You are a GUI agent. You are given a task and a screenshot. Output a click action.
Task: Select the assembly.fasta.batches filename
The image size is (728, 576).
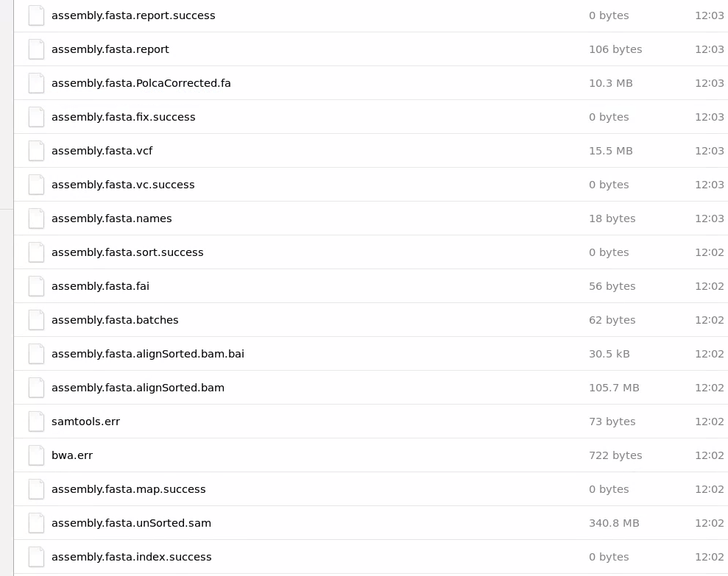point(115,320)
